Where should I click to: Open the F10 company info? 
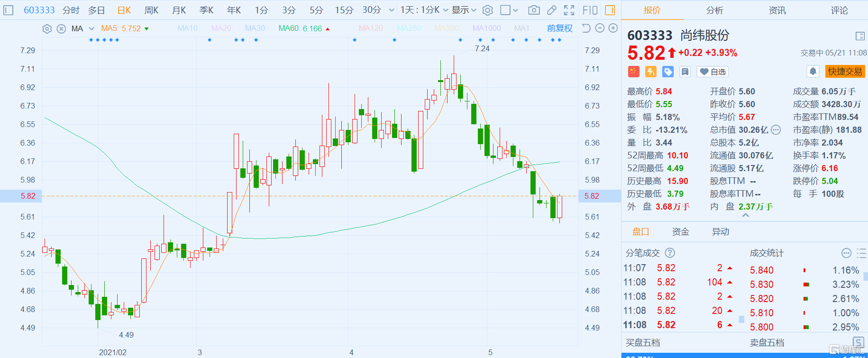590,10
